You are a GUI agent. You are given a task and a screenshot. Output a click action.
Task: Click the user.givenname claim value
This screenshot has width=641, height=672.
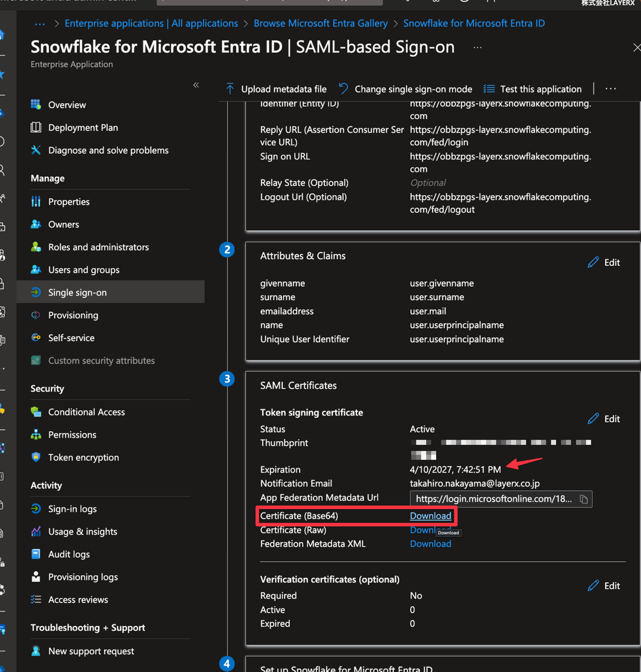[x=442, y=283]
